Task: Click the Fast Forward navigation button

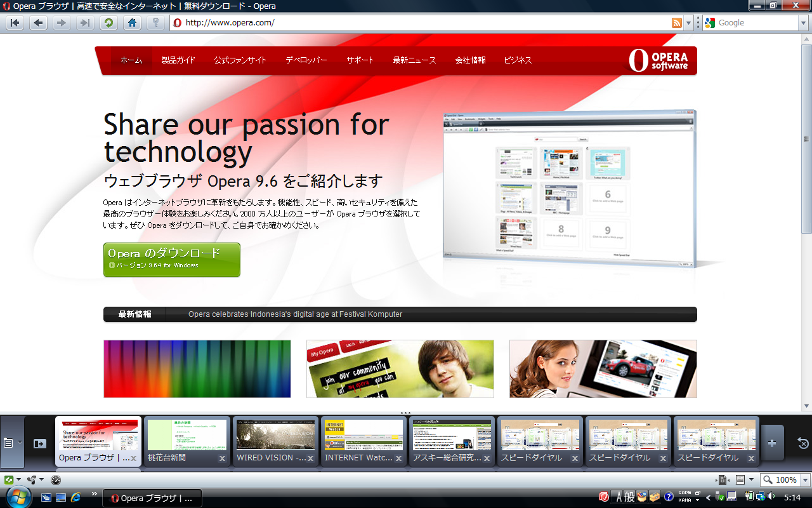Action: point(84,23)
